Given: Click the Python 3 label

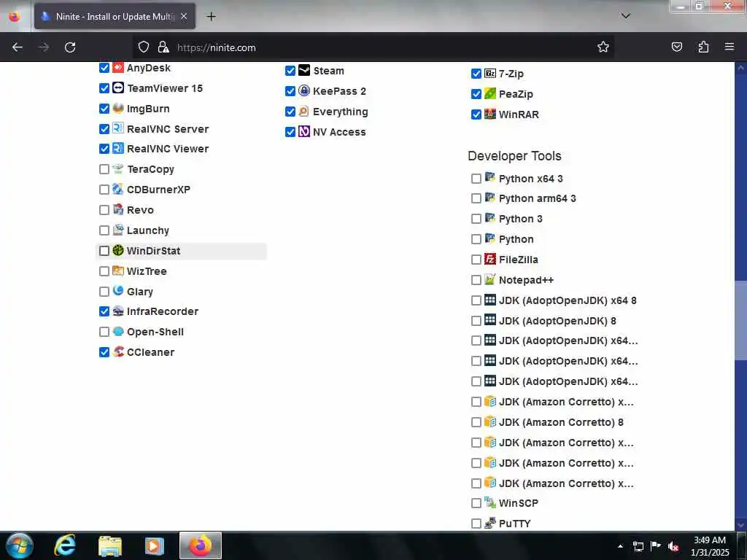Looking at the screenshot, I should (521, 219).
